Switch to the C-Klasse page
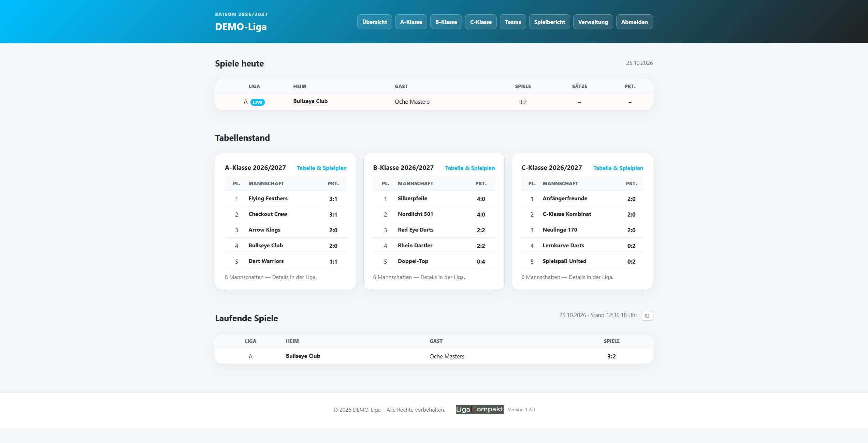Viewport: 868px width, 443px height. tap(481, 22)
